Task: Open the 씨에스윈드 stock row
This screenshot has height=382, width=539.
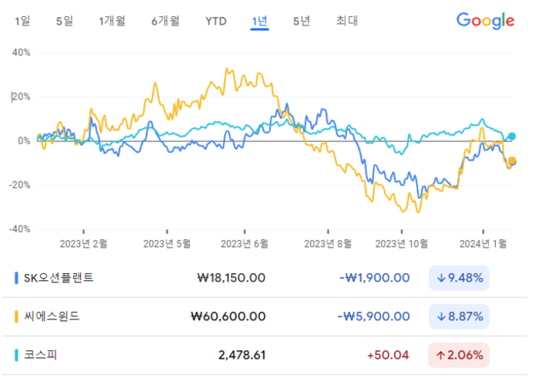Action: [x=265, y=316]
